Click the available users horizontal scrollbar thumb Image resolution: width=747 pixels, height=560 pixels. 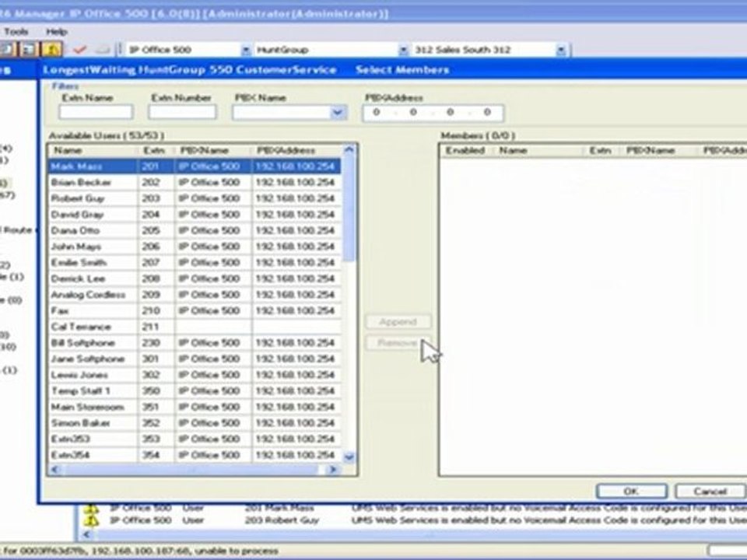point(191,470)
